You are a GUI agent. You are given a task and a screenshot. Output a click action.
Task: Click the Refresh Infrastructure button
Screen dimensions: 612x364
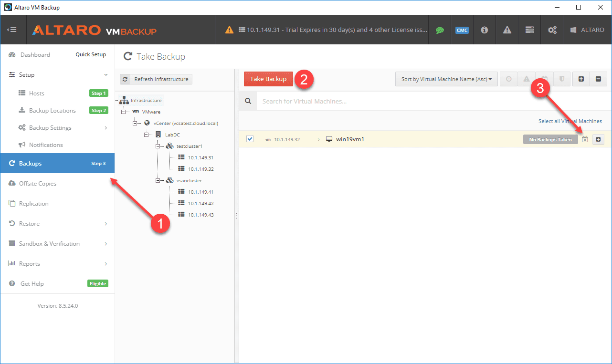(x=156, y=79)
